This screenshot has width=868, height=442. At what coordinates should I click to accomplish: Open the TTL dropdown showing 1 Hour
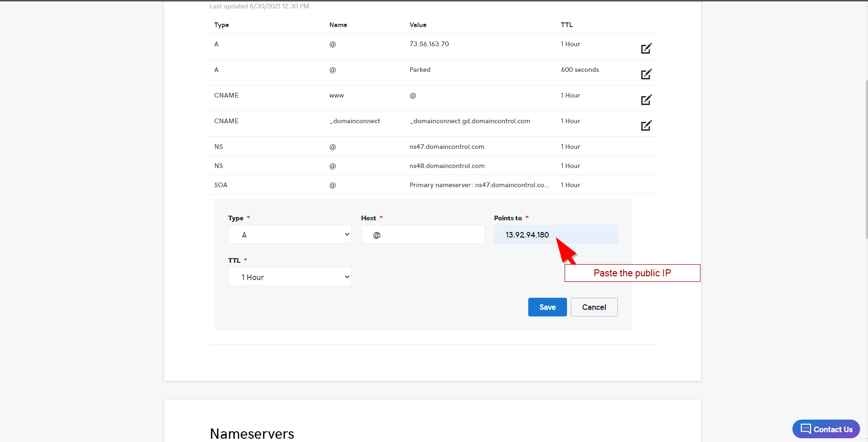pyautogui.click(x=290, y=277)
